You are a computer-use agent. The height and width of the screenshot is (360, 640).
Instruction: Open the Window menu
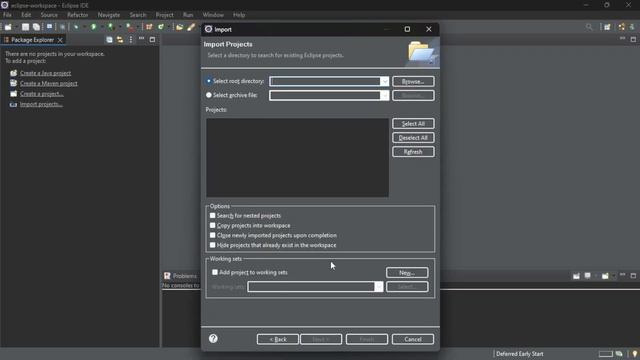point(213,15)
